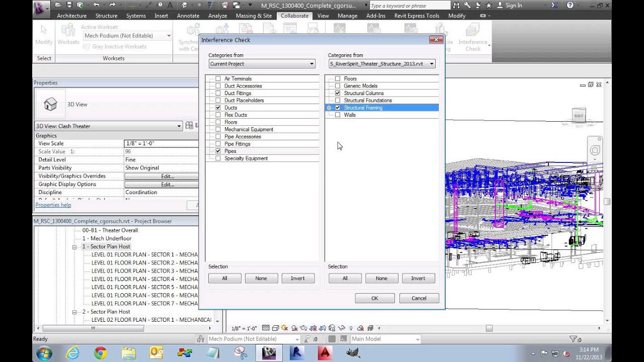Check the Mechanical Equipment category

pos(218,129)
